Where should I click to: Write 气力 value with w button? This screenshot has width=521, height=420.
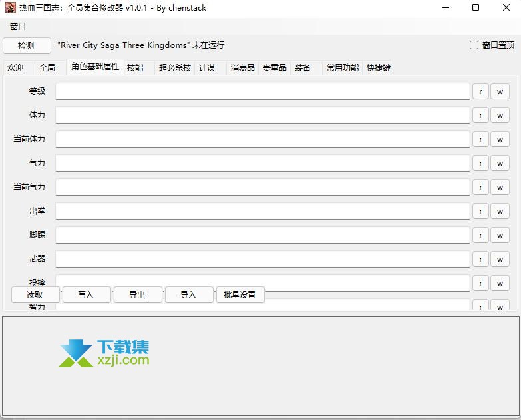click(x=500, y=163)
